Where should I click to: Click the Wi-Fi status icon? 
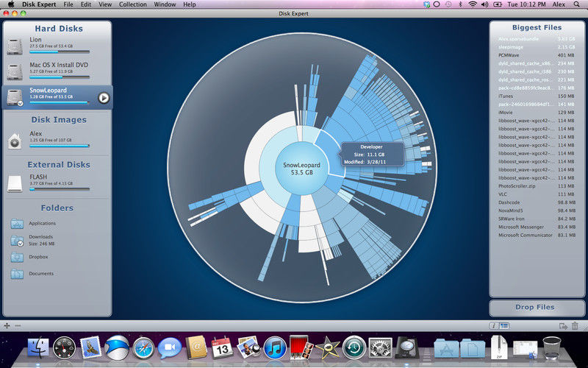[x=473, y=4]
